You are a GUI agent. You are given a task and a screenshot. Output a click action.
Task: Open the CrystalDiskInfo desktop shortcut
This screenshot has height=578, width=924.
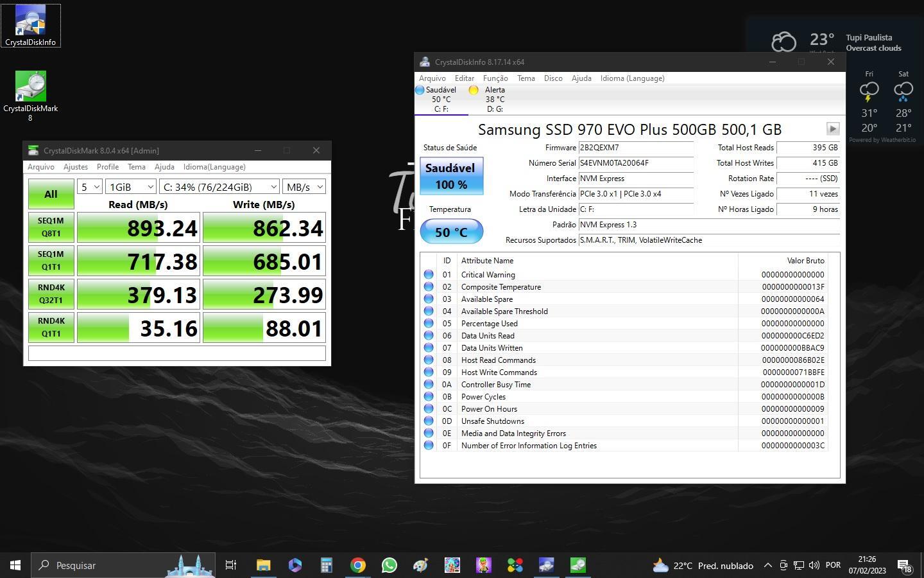[30, 26]
